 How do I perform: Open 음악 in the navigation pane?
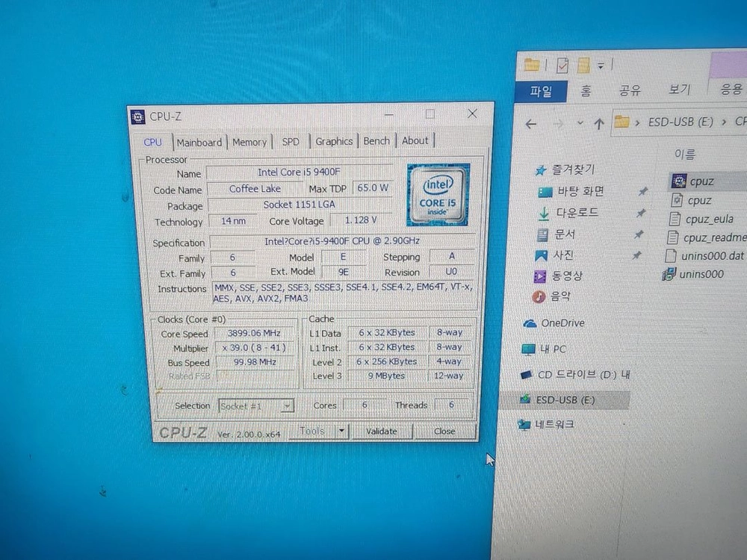point(551,296)
